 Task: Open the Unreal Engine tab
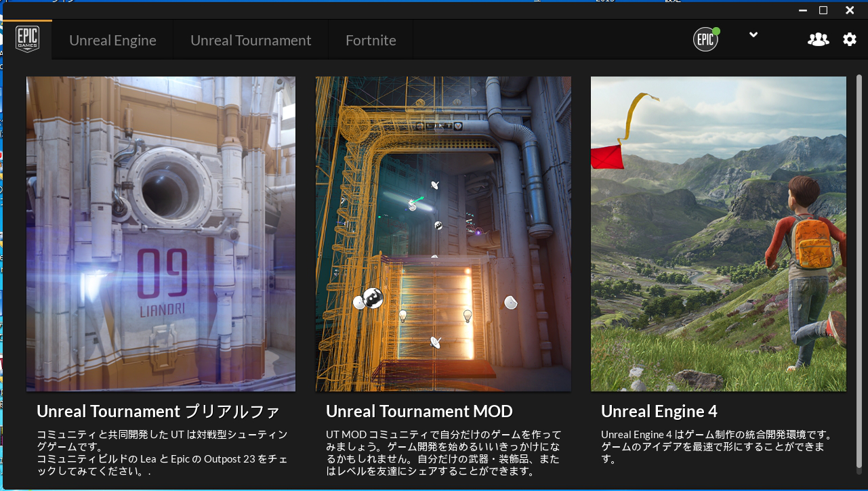coord(112,40)
